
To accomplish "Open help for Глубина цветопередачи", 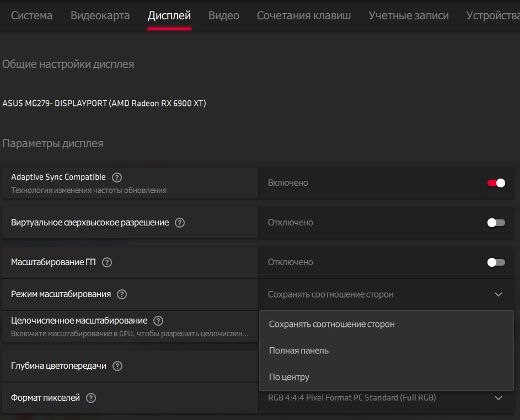I will (x=117, y=366).
